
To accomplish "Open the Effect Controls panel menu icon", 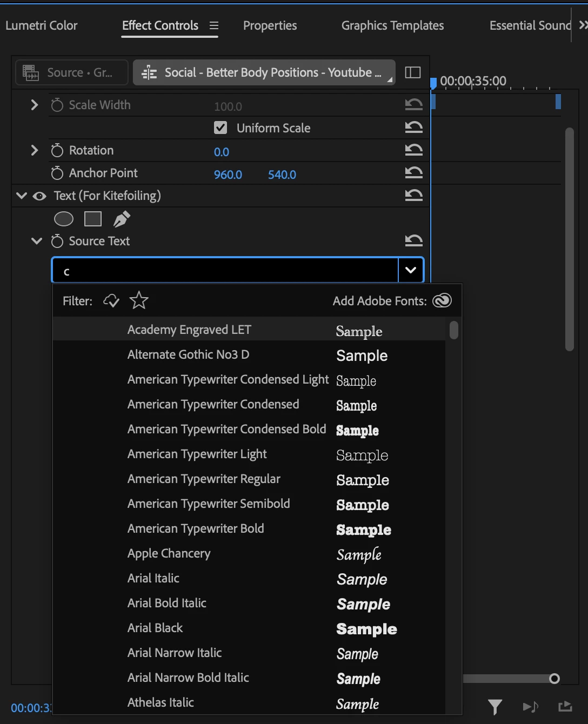I will tap(214, 25).
